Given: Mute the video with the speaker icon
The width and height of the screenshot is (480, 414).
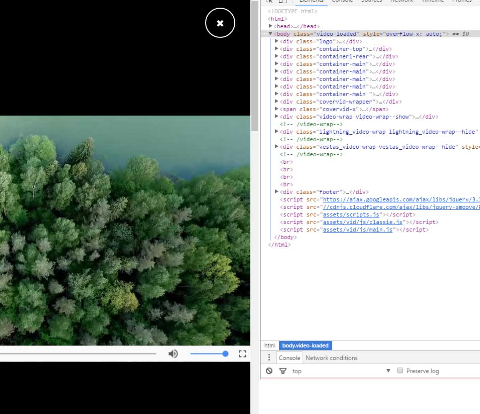Looking at the screenshot, I should click(x=173, y=354).
